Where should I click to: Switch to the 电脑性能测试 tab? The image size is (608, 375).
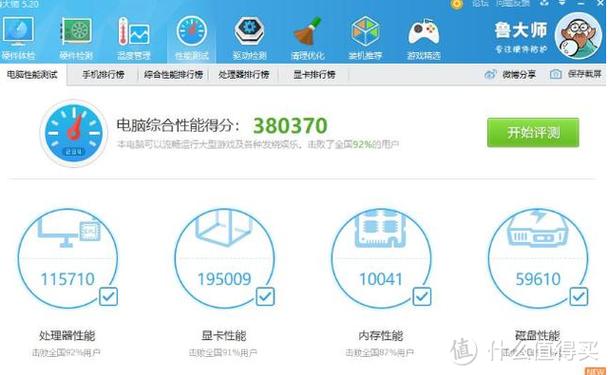tap(33, 74)
